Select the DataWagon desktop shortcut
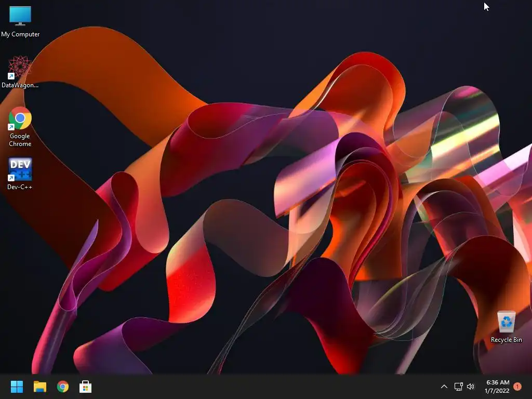This screenshot has height=399, width=532. pyautogui.click(x=20, y=72)
